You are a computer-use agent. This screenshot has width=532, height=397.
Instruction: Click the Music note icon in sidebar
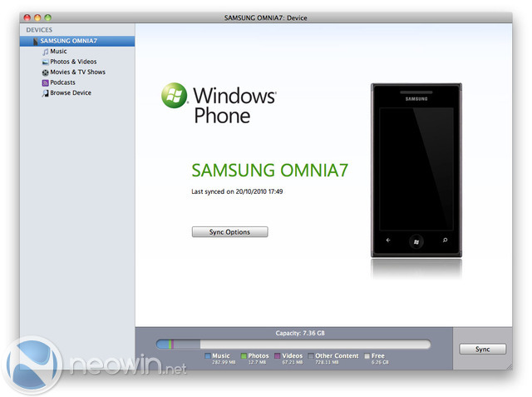pos(45,52)
